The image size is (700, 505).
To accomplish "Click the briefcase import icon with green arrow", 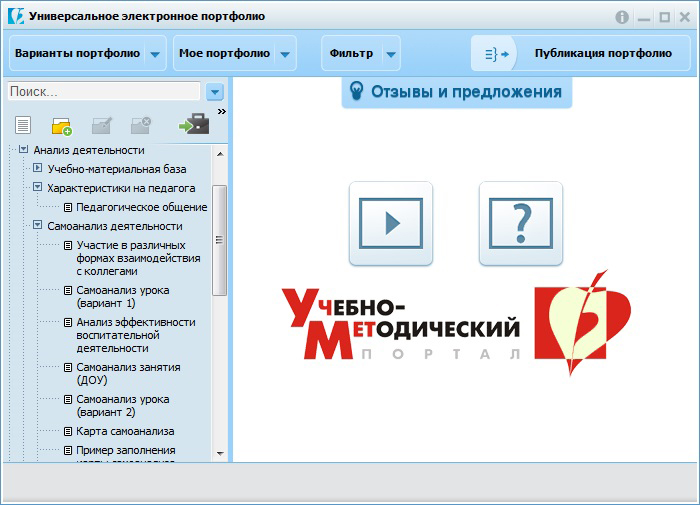I will point(194,124).
